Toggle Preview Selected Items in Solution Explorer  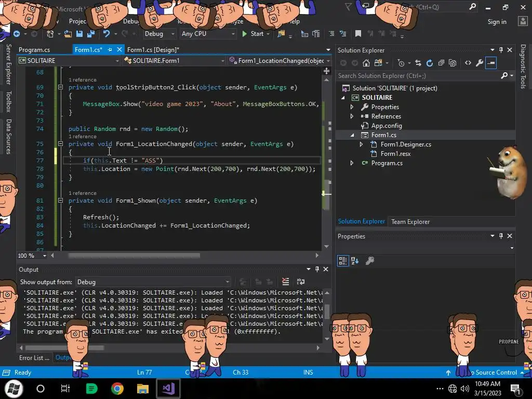(x=491, y=63)
